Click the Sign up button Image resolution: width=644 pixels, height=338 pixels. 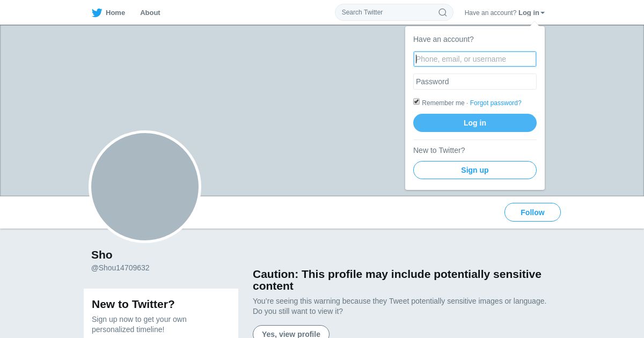click(475, 170)
